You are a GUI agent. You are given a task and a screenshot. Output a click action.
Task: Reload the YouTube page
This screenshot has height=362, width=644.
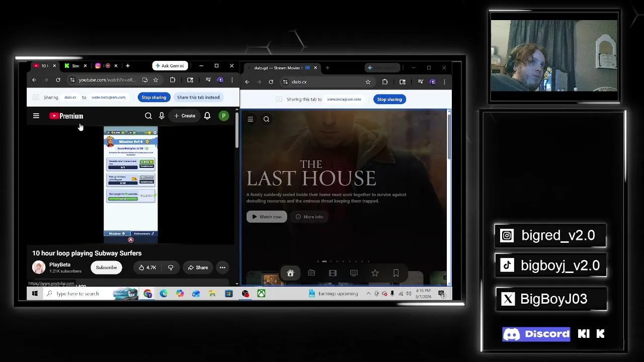tap(58, 80)
